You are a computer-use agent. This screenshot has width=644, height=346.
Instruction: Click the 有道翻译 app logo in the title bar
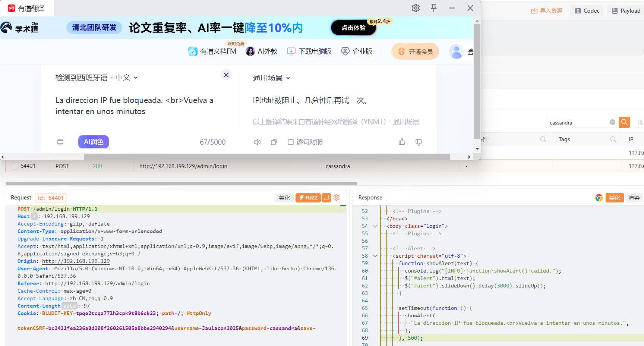12,8
